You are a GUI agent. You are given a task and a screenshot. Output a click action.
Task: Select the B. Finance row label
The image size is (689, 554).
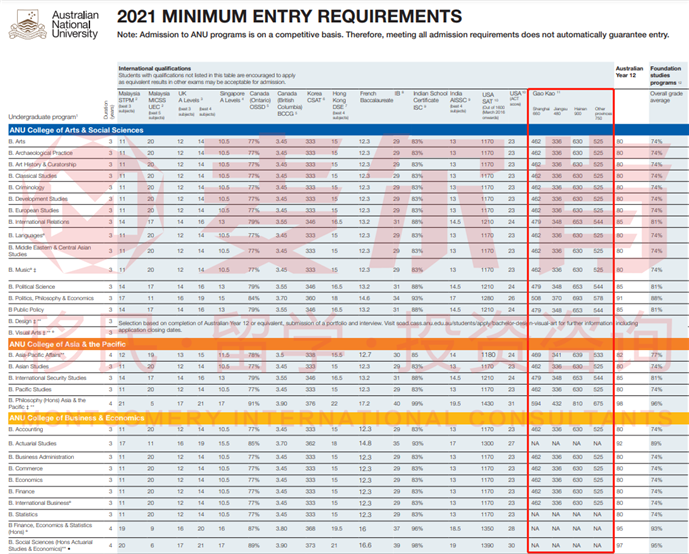pos(22,491)
